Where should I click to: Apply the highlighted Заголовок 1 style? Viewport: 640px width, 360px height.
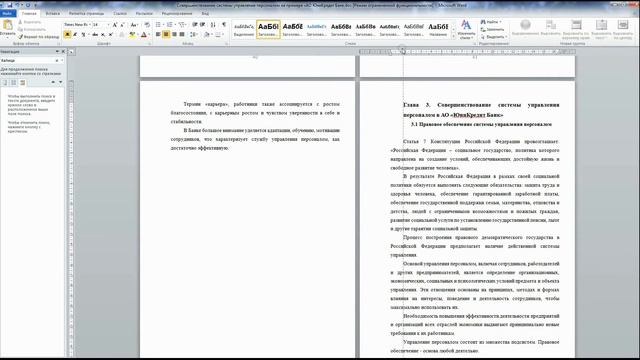click(268, 29)
